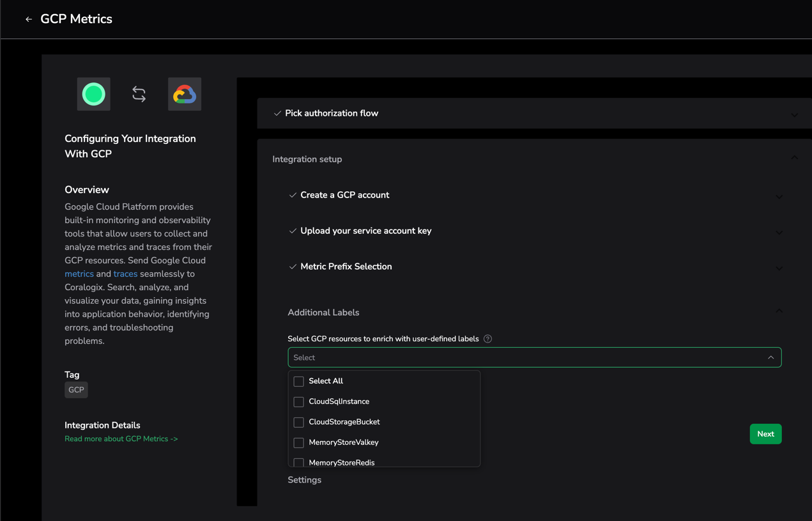Tick the CloudStorageBucket checkbox
Screen dimensions: 812x521
[298, 422]
